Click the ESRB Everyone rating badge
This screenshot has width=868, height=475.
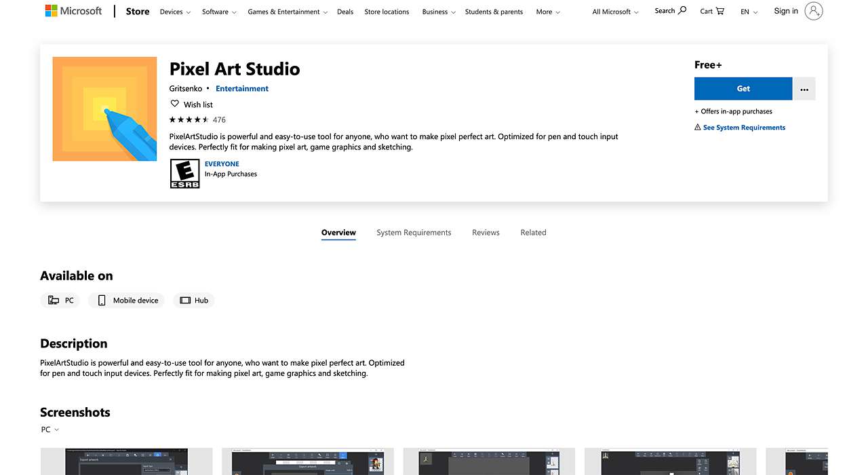[184, 174]
